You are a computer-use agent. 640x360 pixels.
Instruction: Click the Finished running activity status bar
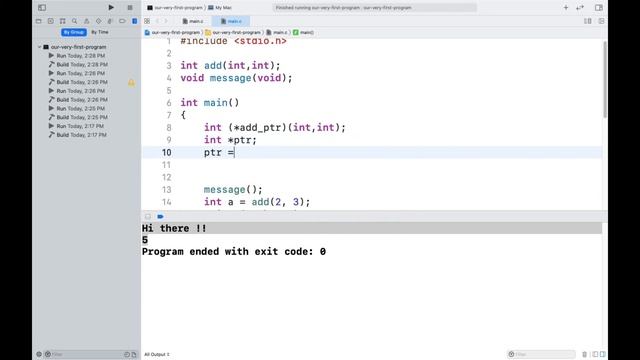[374, 8]
